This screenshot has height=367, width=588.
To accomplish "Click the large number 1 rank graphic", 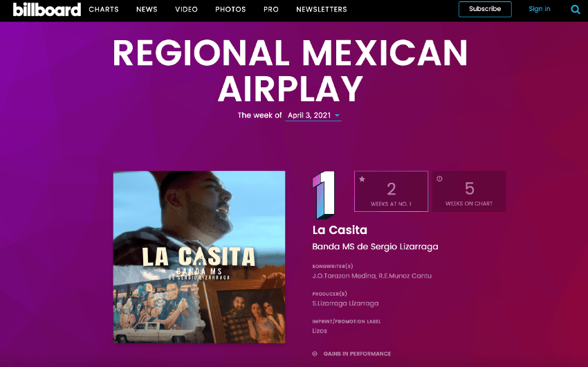I will 324,195.
